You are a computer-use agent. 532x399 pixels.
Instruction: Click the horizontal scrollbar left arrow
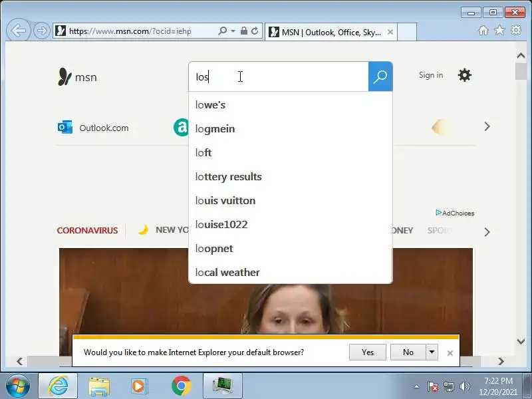click(20, 361)
